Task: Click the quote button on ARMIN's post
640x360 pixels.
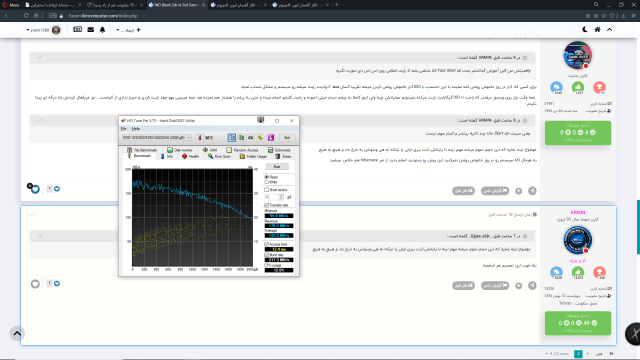Action: click(x=463, y=286)
